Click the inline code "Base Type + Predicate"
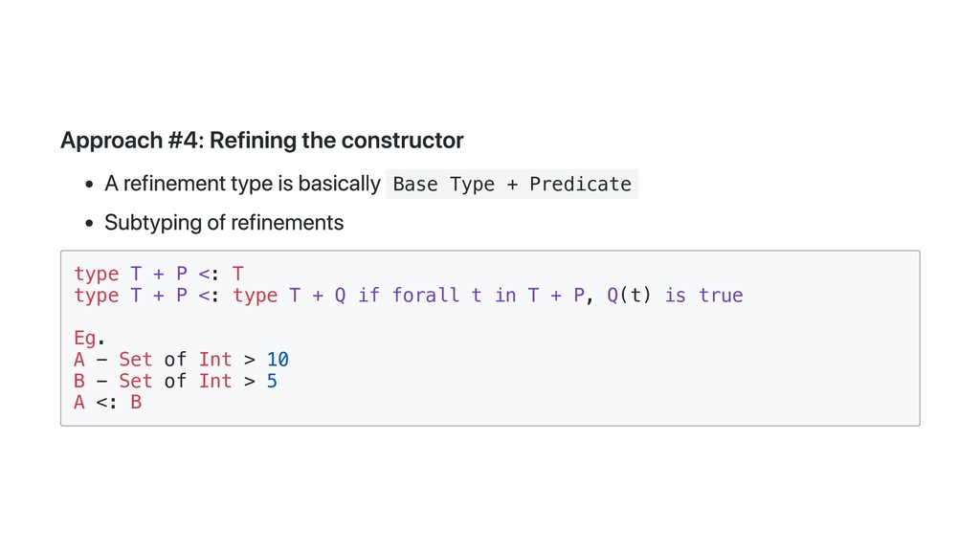 (512, 185)
